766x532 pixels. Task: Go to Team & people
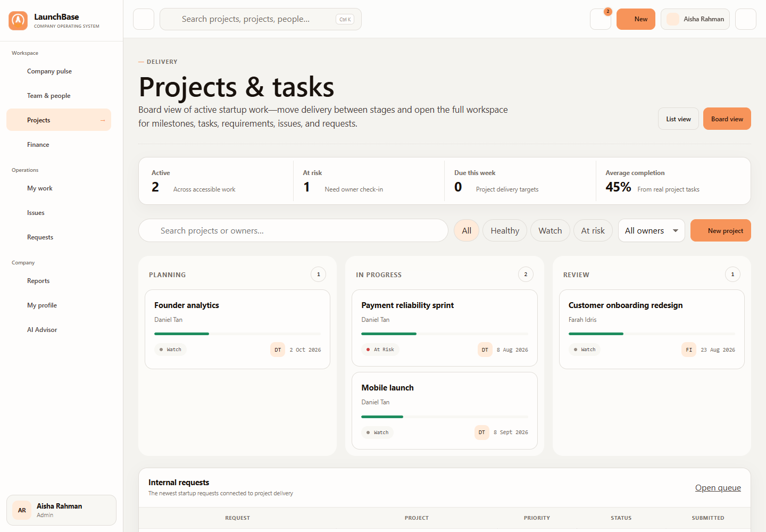pyautogui.click(x=59, y=96)
